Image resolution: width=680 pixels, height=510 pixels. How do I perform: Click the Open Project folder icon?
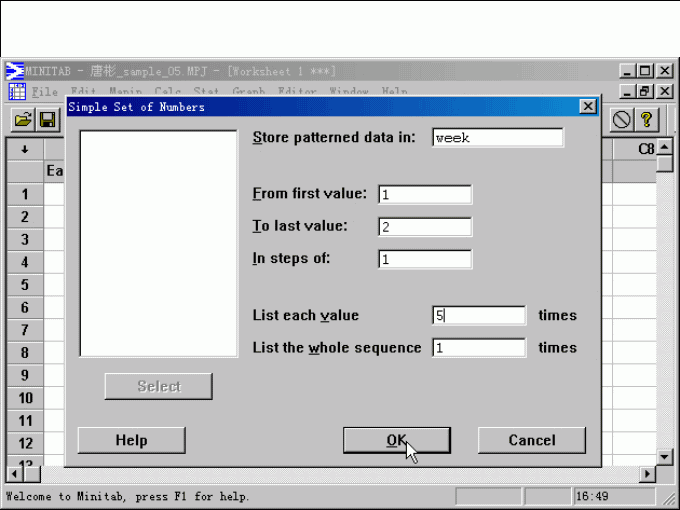click(22, 120)
